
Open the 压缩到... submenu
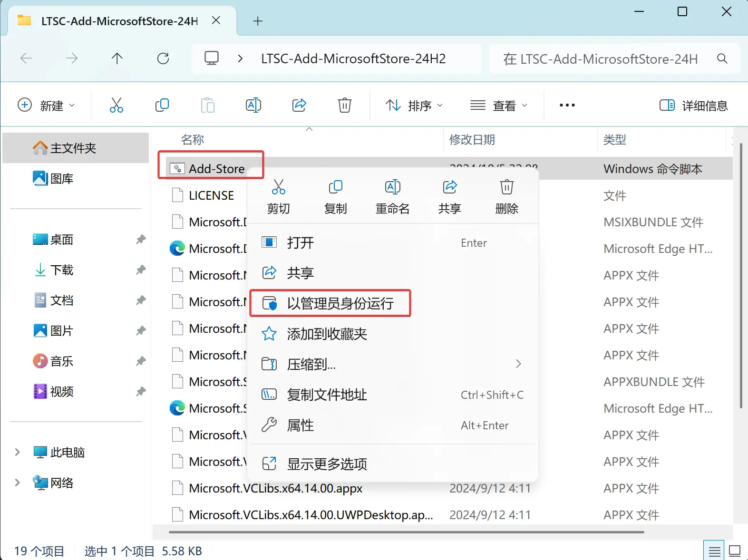pyautogui.click(x=393, y=364)
